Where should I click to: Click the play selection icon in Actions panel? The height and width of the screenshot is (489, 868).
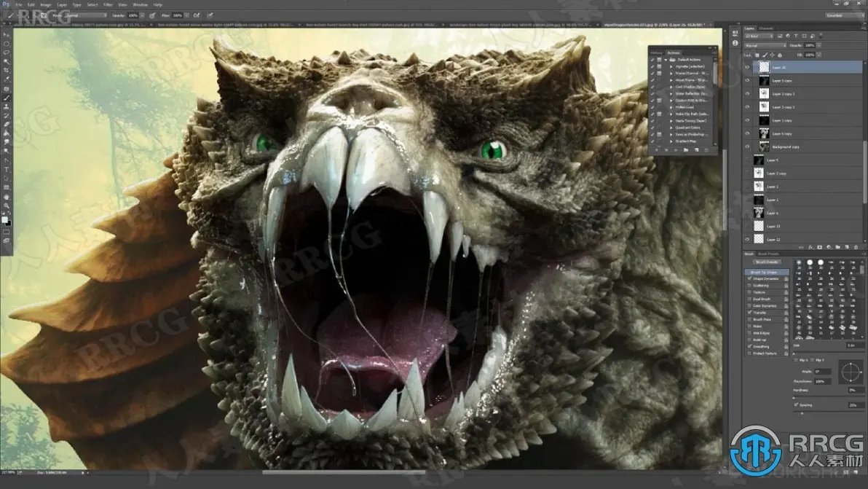(676, 150)
